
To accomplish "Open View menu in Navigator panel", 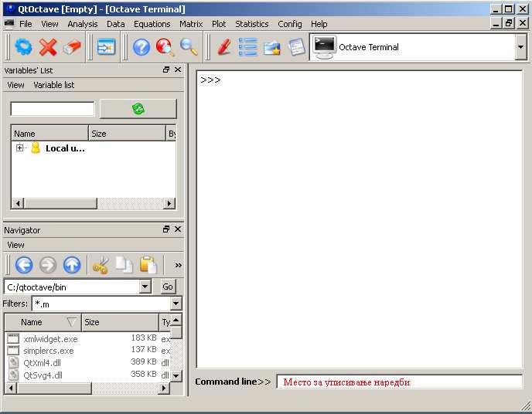I will pyautogui.click(x=15, y=245).
